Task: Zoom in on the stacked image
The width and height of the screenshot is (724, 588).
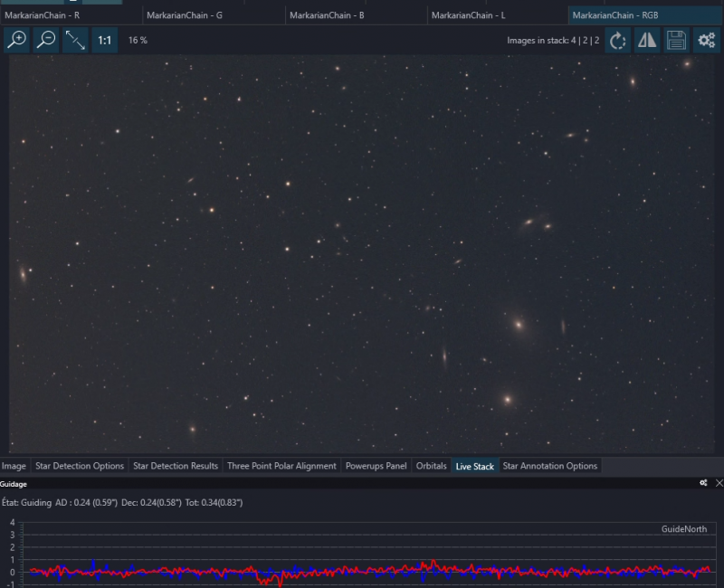Action: coord(16,40)
